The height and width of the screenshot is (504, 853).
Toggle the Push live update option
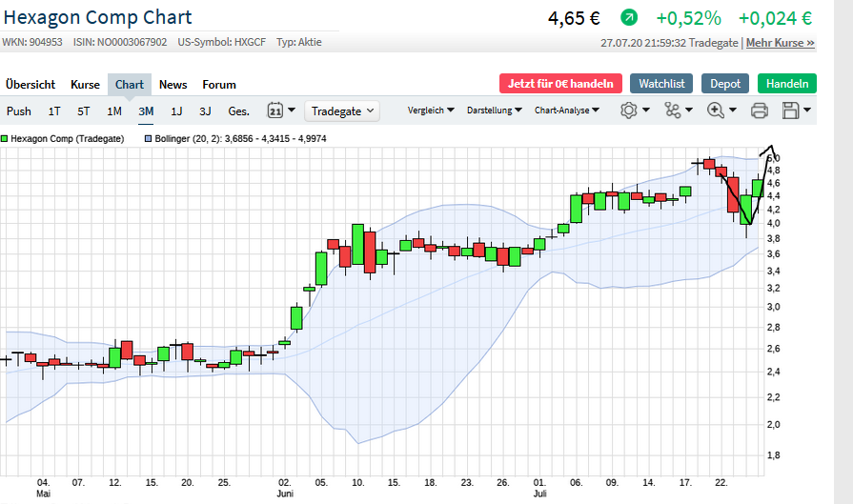pyautogui.click(x=19, y=111)
